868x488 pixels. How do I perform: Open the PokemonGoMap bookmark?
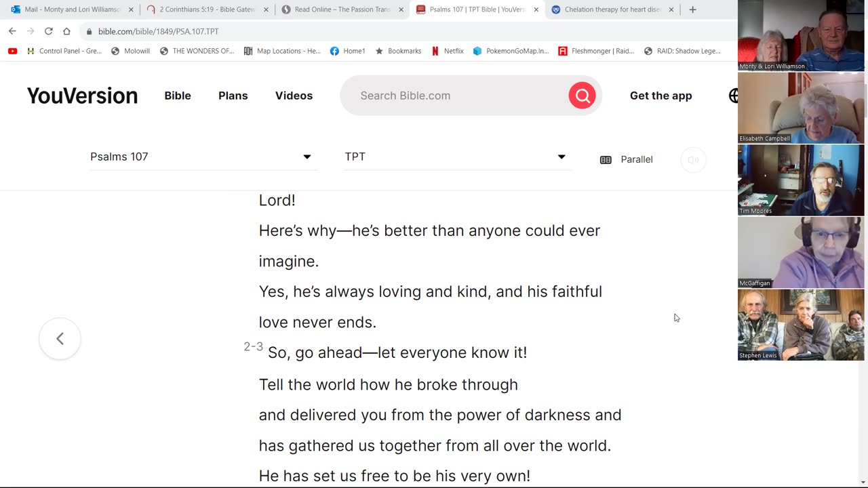click(511, 51)
